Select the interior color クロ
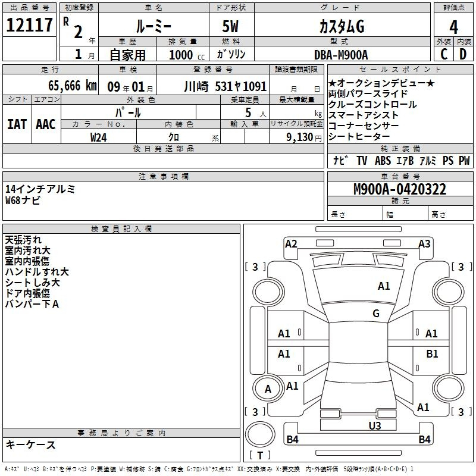 (x=174, y=137)
